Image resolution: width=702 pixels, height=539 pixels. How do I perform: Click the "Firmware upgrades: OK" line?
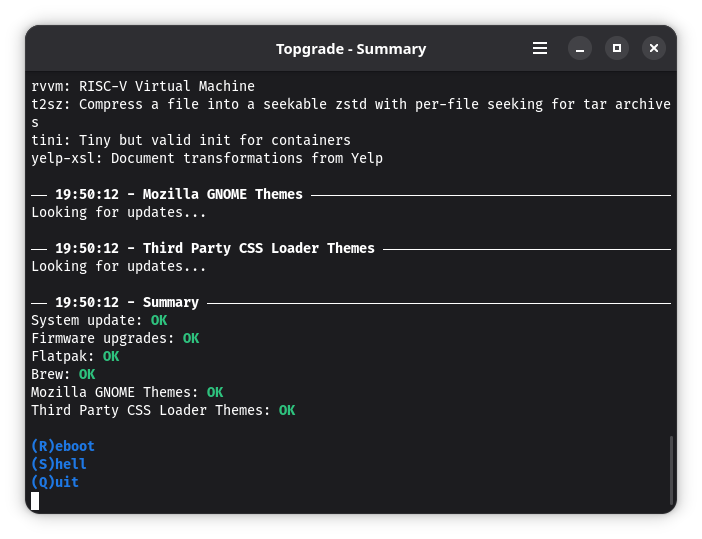point(115,338)
